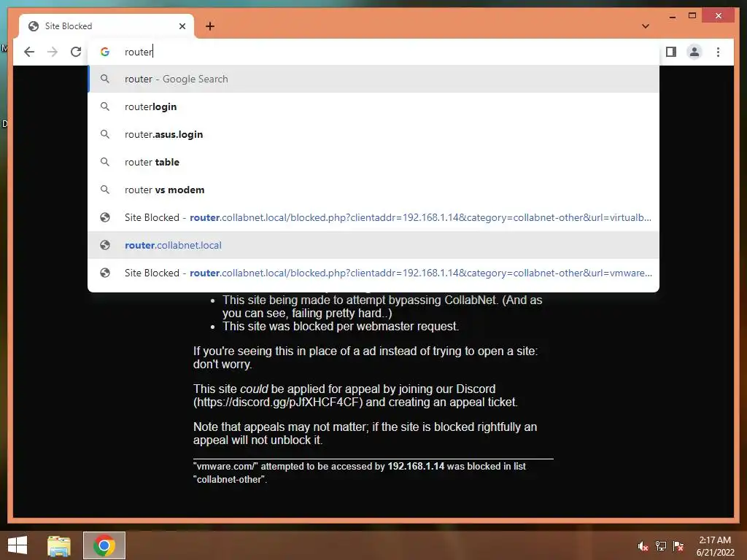This screenshot has width=747, height=560.
Task: Click the Google logo icon in address bar
Action: pyautogui.click(x=105, y=52)
